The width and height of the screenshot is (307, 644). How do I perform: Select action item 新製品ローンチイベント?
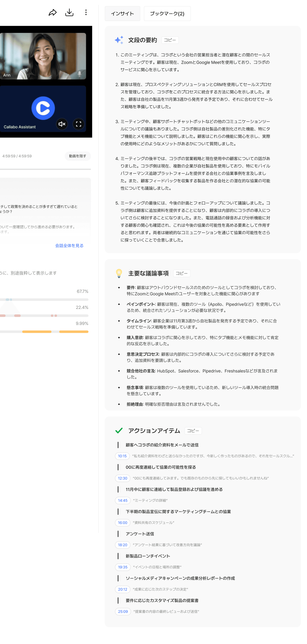tap(148, 556)
